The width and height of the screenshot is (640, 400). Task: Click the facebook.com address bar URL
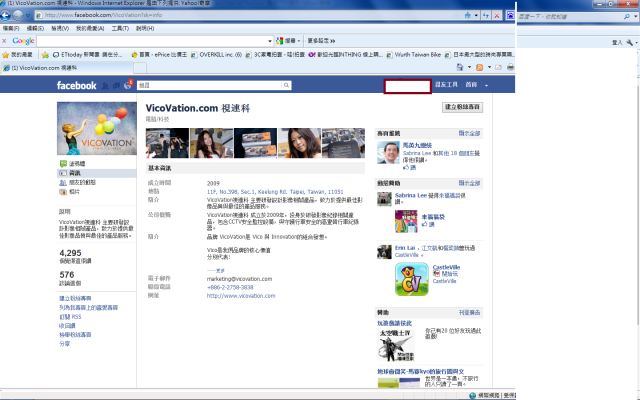point(104,15)
